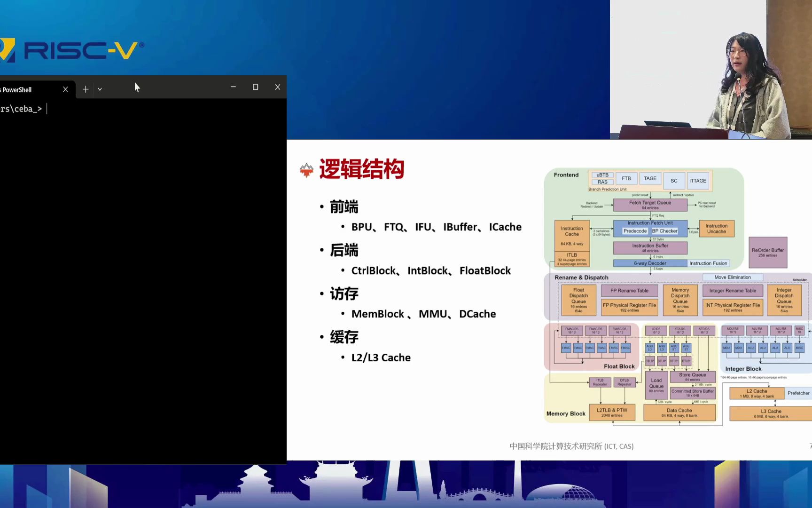Screen dimensions: 812x508
Task: Click the speaker video thumbnail
Action: [x=710, y=70]
